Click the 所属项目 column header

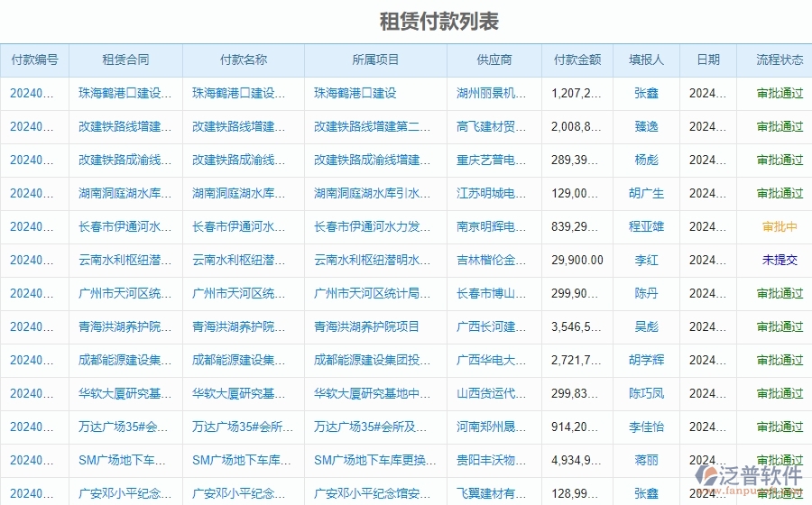(x=375, y=60)
